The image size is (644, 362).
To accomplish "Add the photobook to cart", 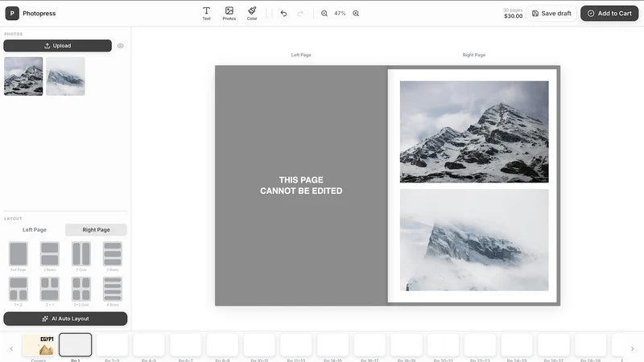I will tap(609, 13).
